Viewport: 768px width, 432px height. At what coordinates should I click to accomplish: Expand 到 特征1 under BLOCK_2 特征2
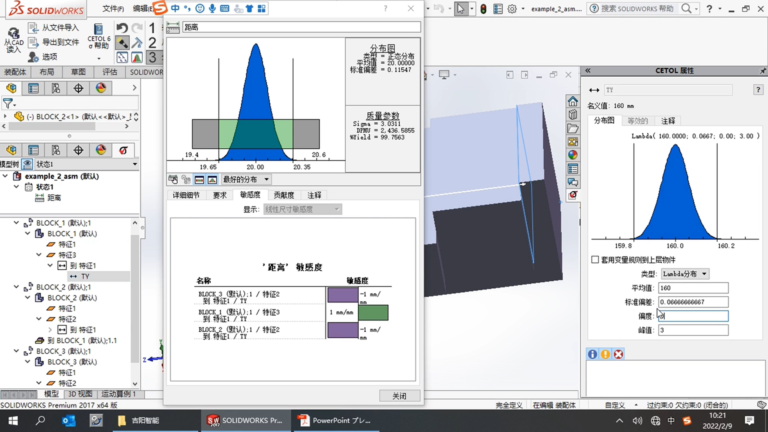tap(50, 330)
